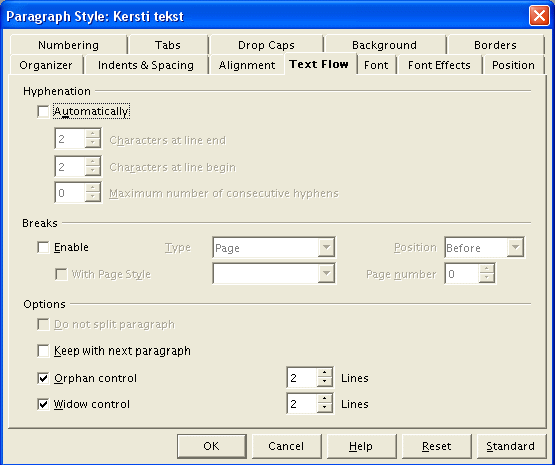Tick the Enable breaks checkbox
The image size is (555, 465).
click(x=43, y=247)
